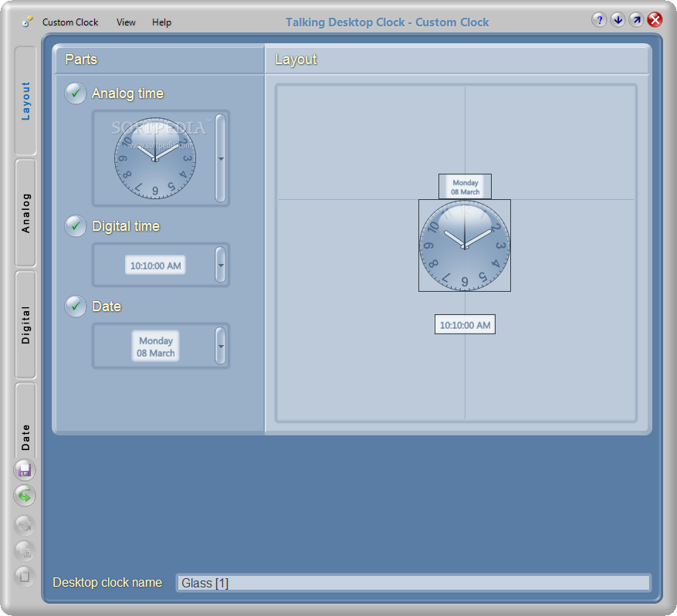Open the analog clock style dropdown

[x=221, y=158]
